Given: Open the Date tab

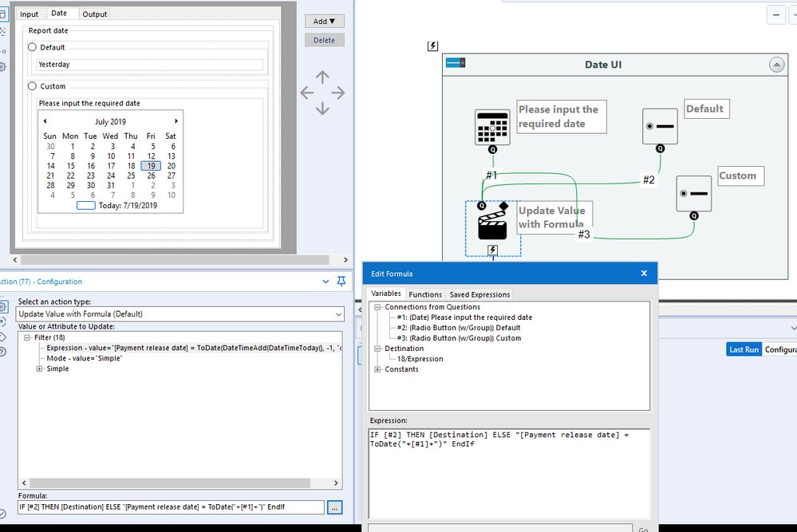Looking at the screenshot, I should click(59, 14).
